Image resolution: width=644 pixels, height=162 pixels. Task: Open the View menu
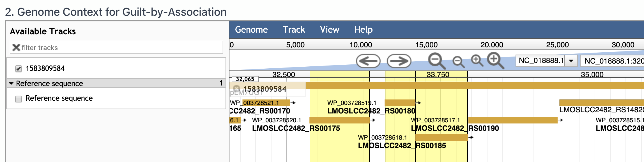330,30
